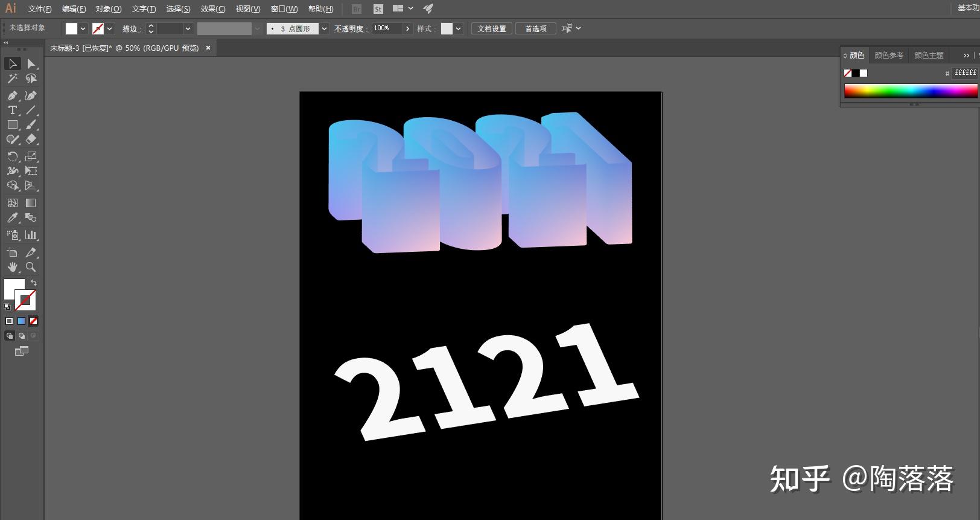Switch to the 颜色参考 panel tab
Image resolution: width=980 pixels, height=520 pixels.
(889, 55)
